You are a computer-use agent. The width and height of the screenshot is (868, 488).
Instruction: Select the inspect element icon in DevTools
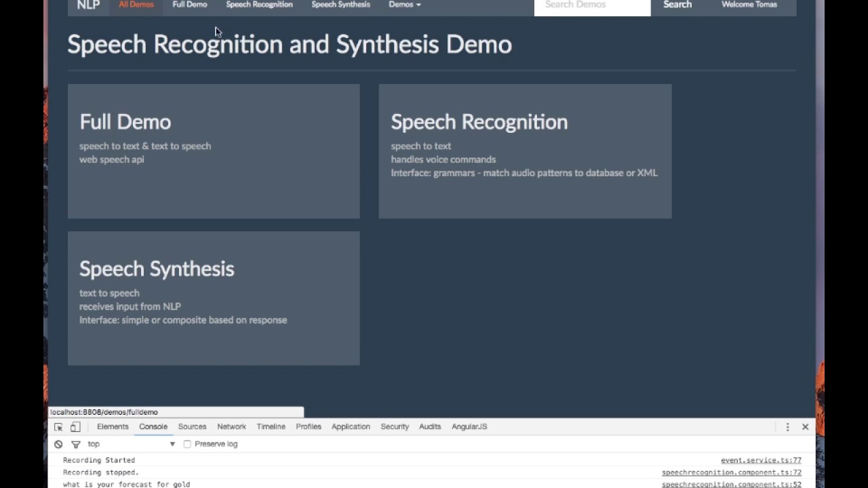pos(58,427)
